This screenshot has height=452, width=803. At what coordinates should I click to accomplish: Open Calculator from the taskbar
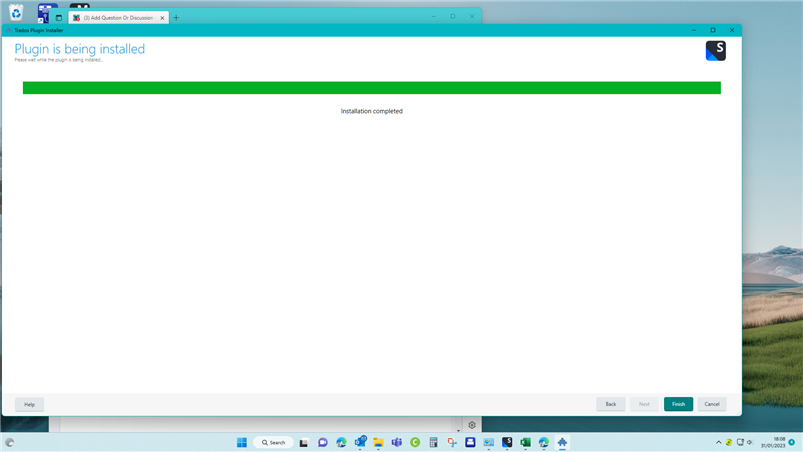433,442
